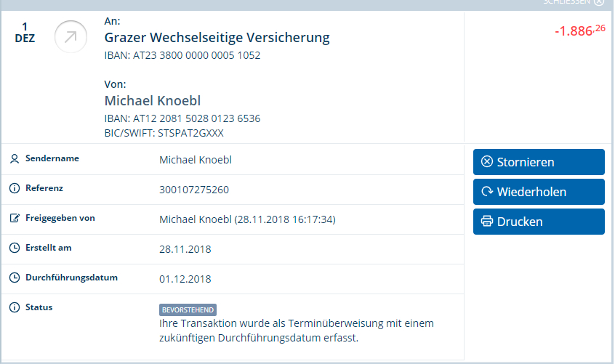Cancel the transfer with Stornieren button
Viewport: 615px width, 364px height.
click(539, 162)
